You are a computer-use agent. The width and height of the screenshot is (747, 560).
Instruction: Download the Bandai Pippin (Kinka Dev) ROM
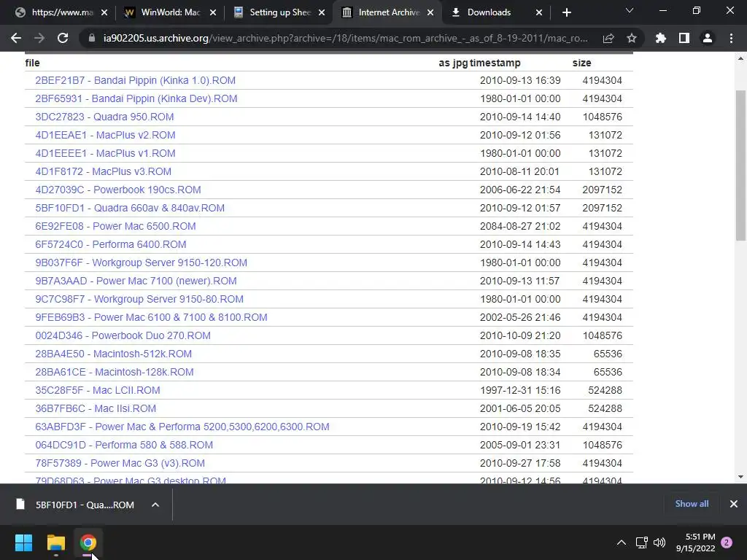pyautogui.click(x=136, y=98)
